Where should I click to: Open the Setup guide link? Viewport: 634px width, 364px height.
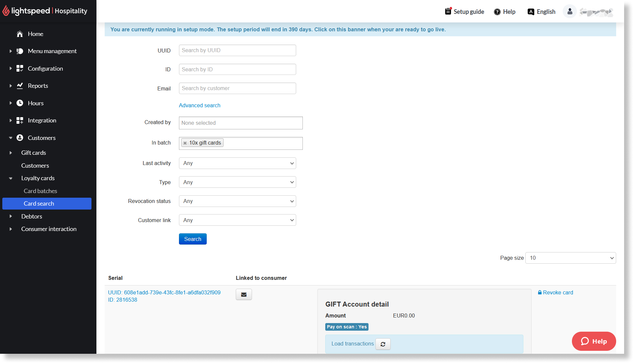469,12
